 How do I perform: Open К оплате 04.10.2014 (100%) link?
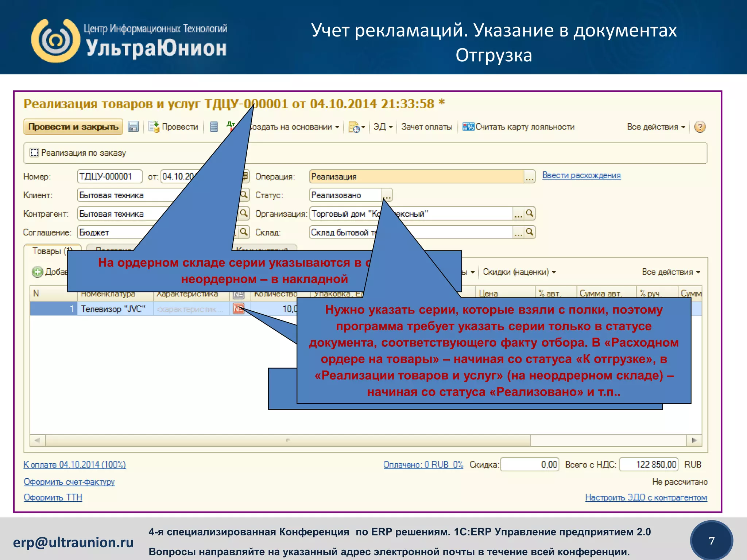(75, 464)
